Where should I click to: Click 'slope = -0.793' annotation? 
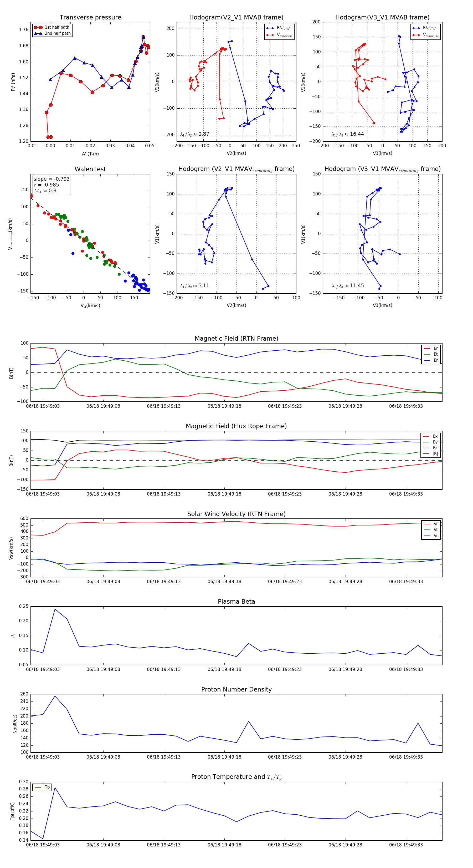pyautogui.click(x=52, y=179)
